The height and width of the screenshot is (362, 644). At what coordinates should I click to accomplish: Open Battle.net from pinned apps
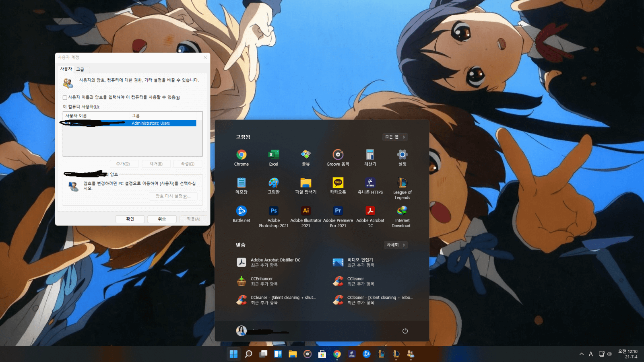[x=242, y=214]
